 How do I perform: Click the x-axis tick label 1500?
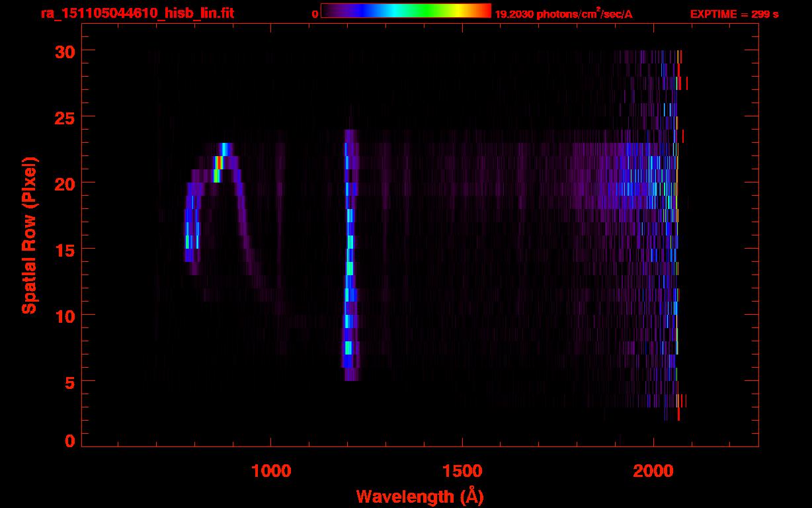462,470
